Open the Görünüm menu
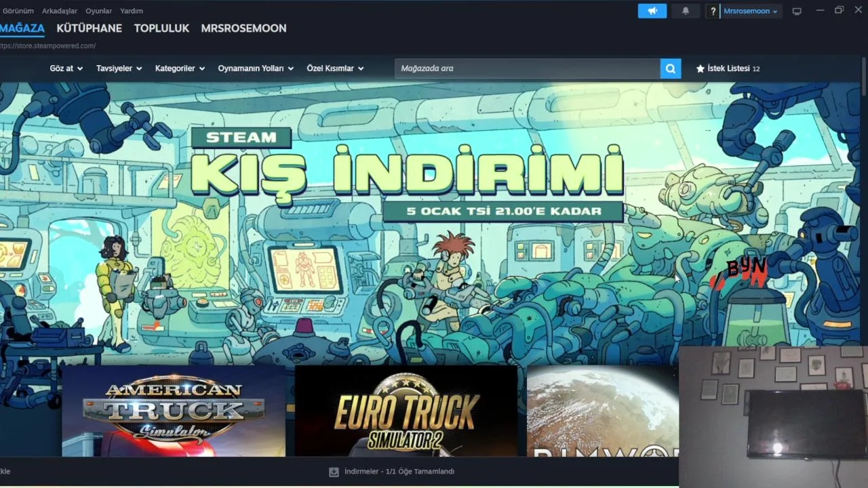This screenshot has width=868, height=488. pos(18,11)
